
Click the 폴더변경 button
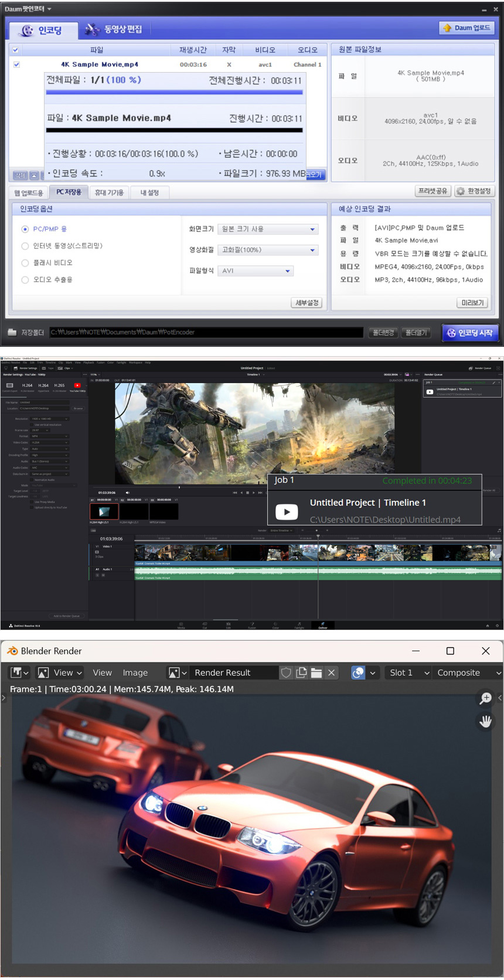pos(383,333)
